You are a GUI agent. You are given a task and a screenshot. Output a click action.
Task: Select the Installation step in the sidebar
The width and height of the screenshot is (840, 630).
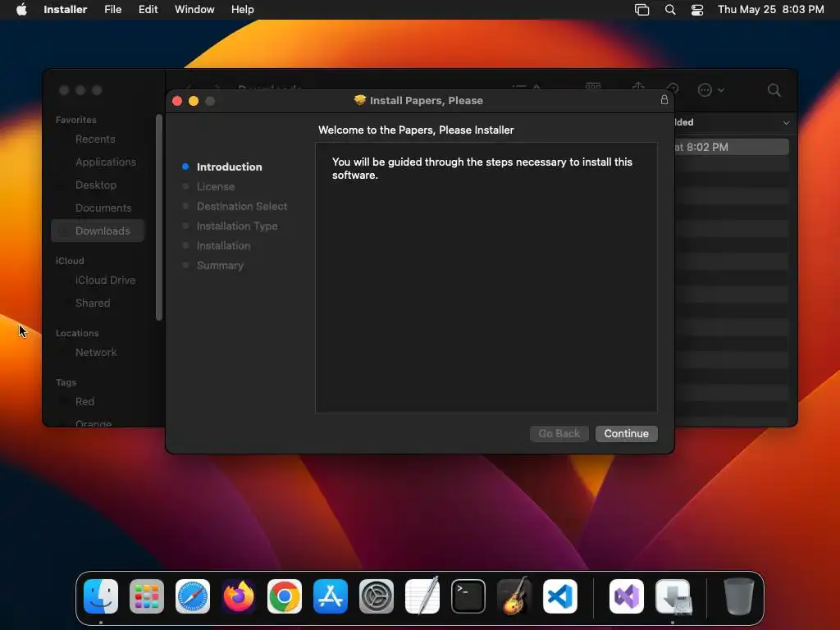point(223,246)
